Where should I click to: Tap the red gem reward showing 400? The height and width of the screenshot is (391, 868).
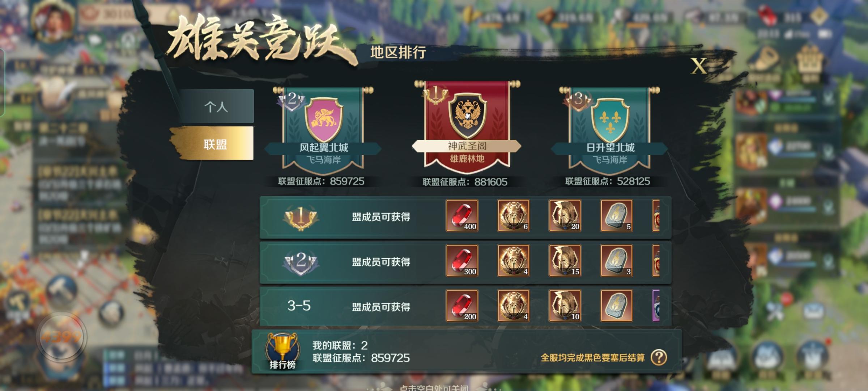pyautogui.click(x=462, y=216)
